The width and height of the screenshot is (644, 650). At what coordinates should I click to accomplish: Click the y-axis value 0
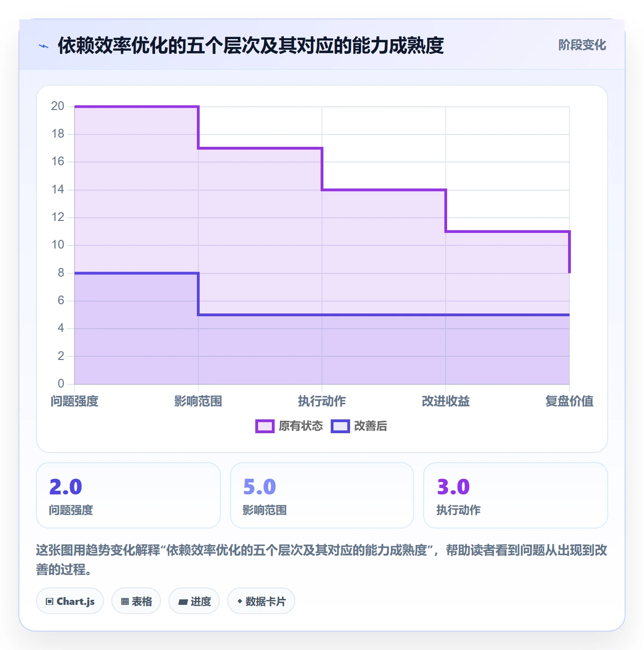(61, 383)
